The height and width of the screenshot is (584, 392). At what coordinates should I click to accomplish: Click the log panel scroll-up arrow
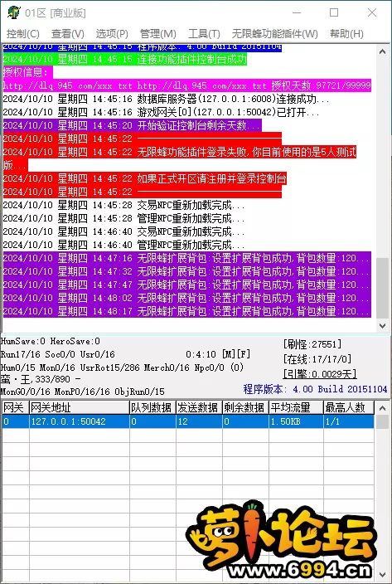pos(382,51)
